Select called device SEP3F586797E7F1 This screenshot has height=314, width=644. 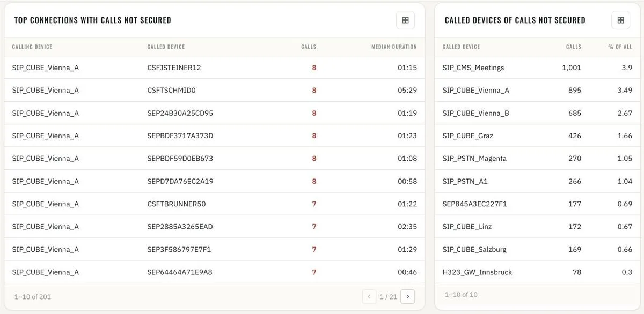[179, 249]
